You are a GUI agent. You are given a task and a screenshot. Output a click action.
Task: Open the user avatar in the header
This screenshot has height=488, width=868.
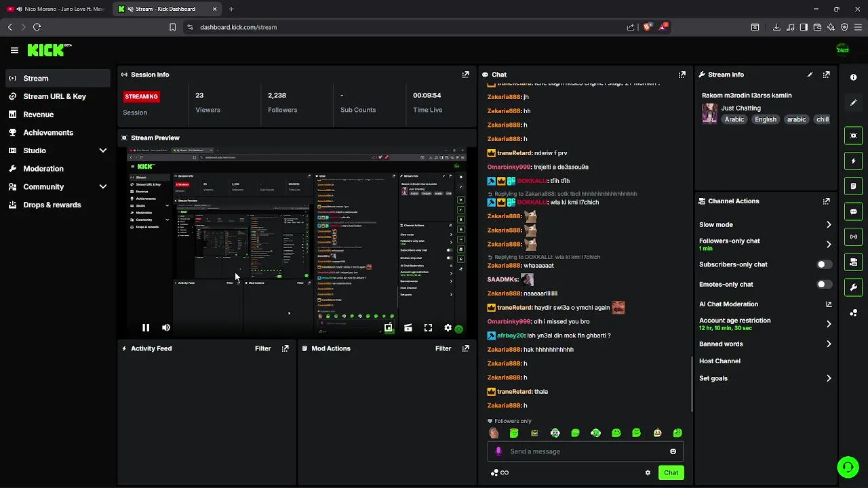tap(842, 49)
